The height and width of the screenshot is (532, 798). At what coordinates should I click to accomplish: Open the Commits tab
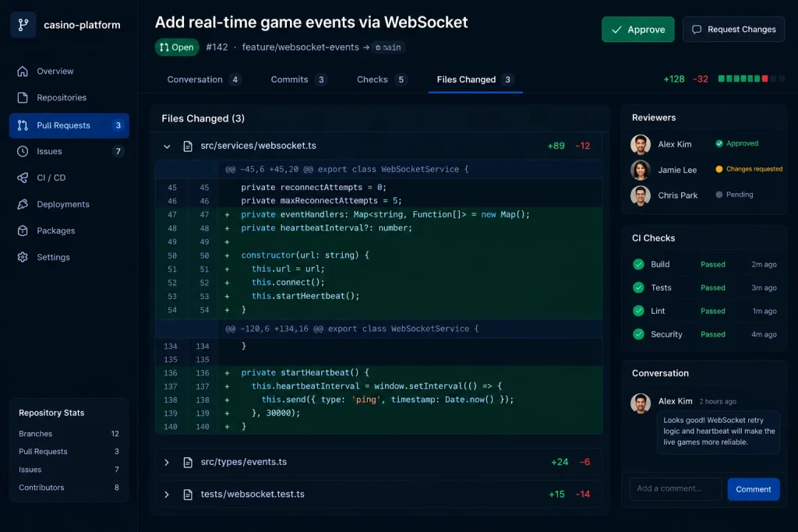298,79
